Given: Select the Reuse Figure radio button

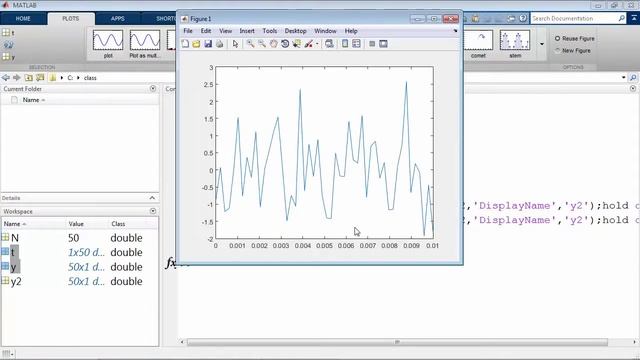Looking at the screenshot, I should (558, 38).
